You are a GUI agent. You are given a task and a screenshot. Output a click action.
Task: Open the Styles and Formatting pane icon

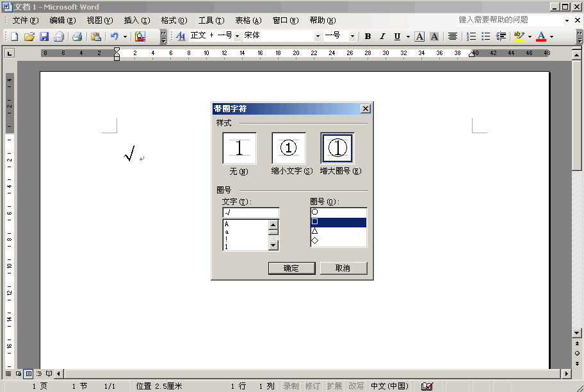click(x=181, y=36)
